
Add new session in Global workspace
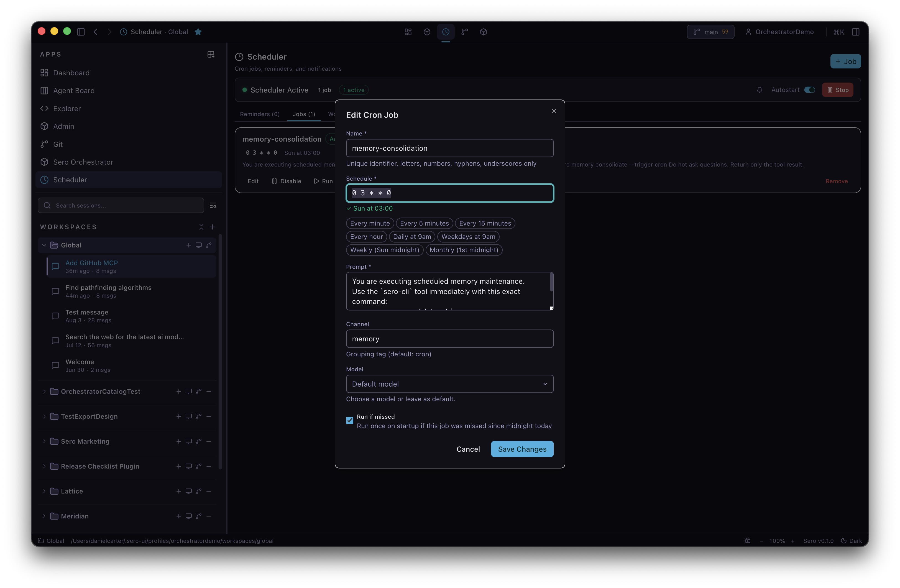(x=188, y=245)
